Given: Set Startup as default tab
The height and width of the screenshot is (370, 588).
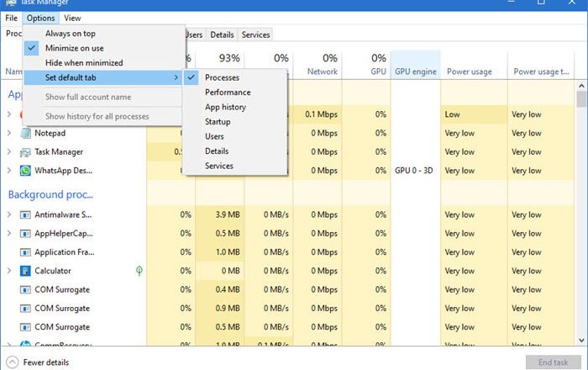Looking at the screenshot, I should pyautogui.click(x=235, y=122).
